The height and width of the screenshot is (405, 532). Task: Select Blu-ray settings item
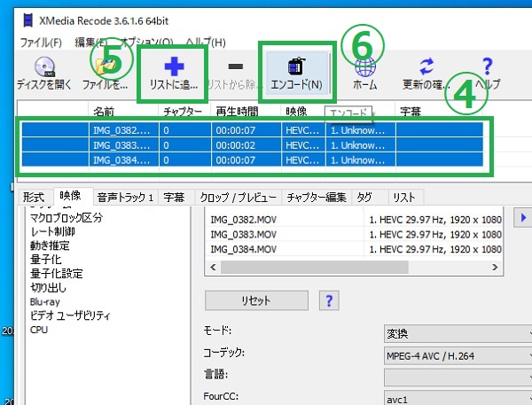pyautogui.click(x=45, y=302)
